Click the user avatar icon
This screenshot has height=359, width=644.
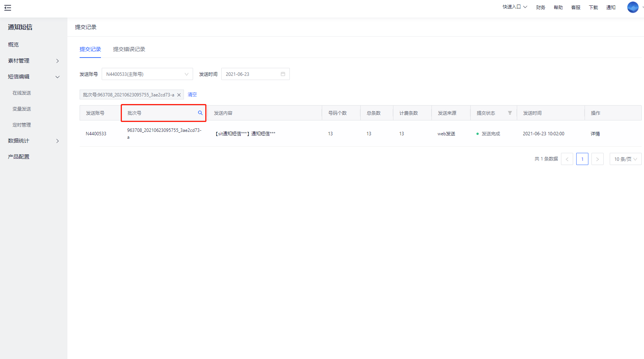[633, 7]
